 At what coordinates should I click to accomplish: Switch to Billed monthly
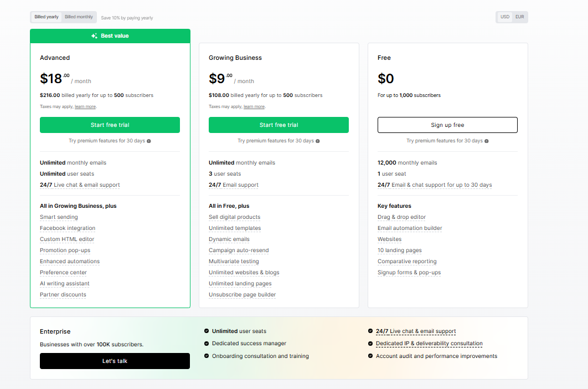[79, 17]
